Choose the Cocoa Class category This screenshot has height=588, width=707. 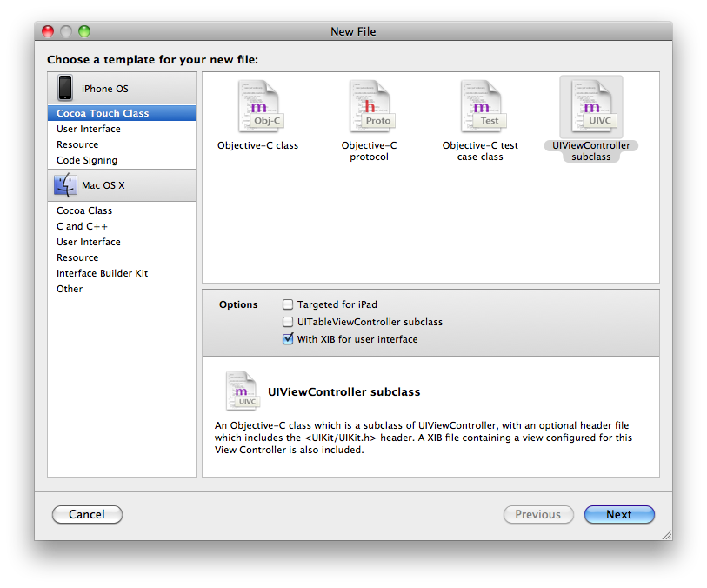pos(84,210)
